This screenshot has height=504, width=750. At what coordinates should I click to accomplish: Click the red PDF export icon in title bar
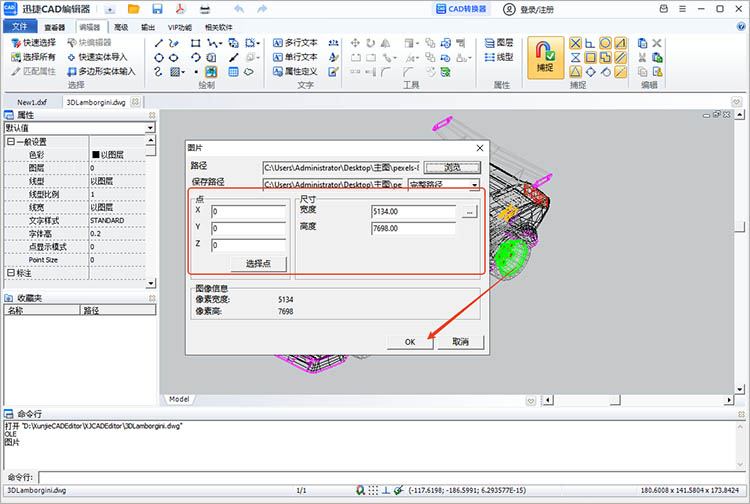coord(180,9)
